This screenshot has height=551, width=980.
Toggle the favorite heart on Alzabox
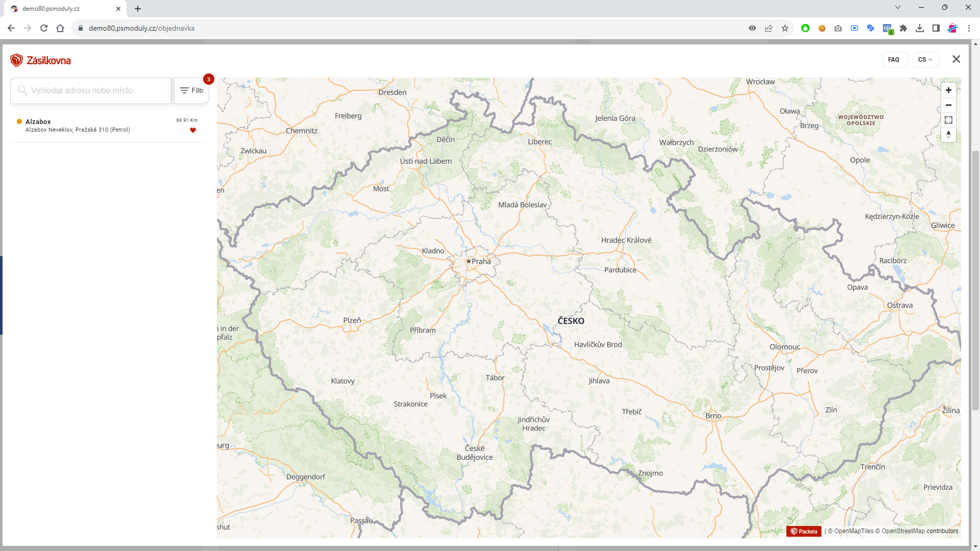coord(193,130)
